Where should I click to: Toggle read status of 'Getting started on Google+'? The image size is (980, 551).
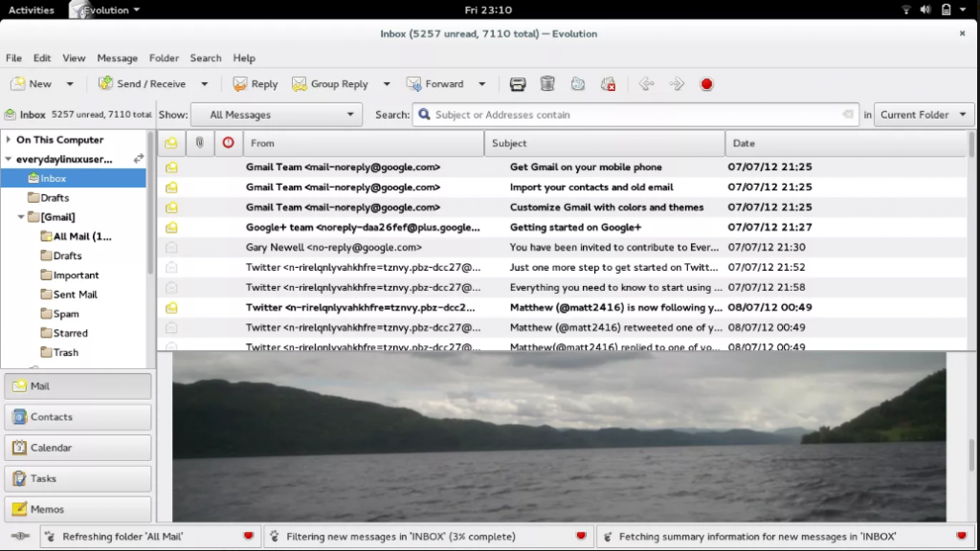point(171,228)
